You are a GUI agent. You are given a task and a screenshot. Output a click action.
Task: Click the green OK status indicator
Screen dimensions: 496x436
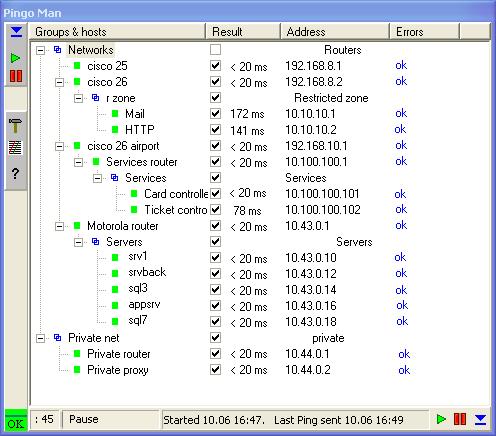16,420
